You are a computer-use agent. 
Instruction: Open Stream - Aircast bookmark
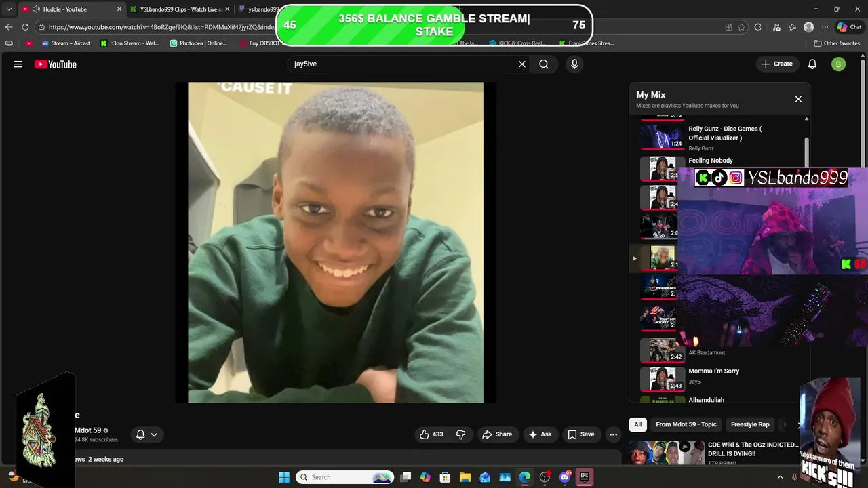66,43
